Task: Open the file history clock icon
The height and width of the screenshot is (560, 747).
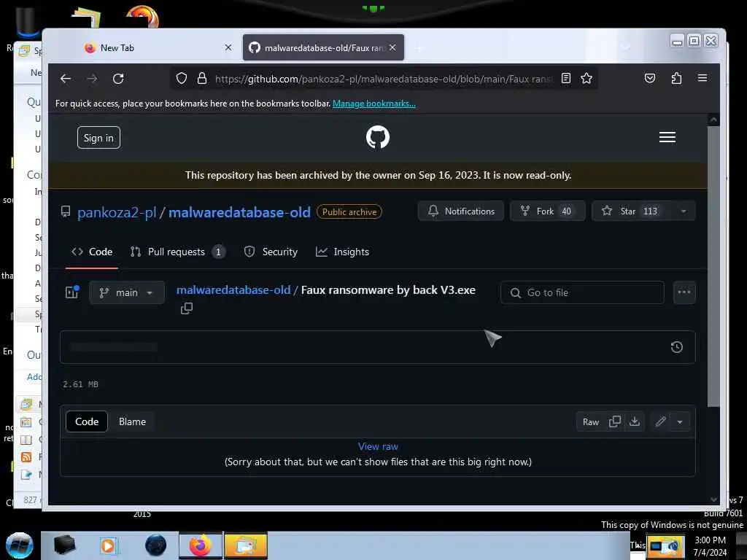Action: click(676, 347)
